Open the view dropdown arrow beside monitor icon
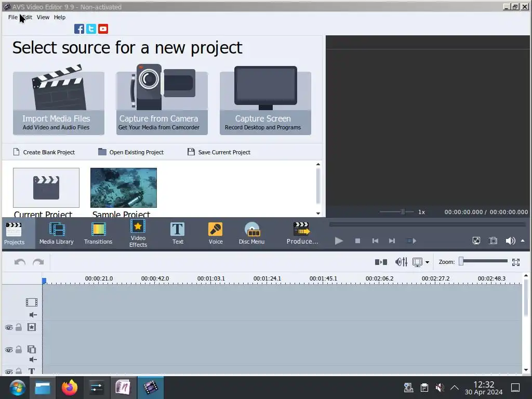Image resolution: width=532 pixels, height=399 pixels. [x=427, y=262]
